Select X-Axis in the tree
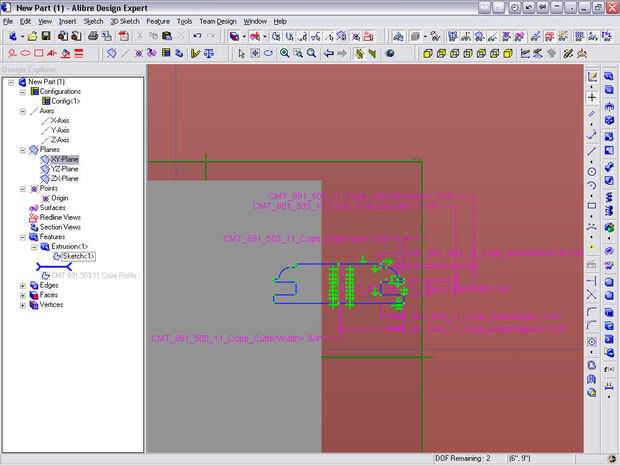620x465 pixels. 60,121
